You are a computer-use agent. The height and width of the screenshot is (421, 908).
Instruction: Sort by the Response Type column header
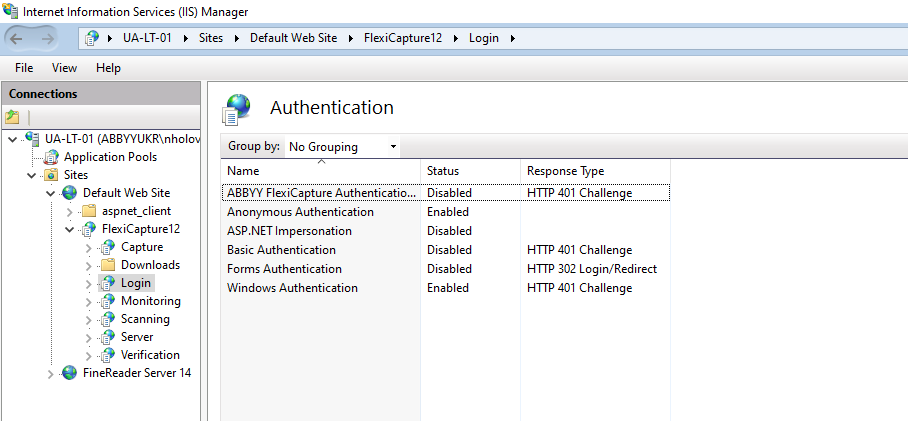[595, 171]
